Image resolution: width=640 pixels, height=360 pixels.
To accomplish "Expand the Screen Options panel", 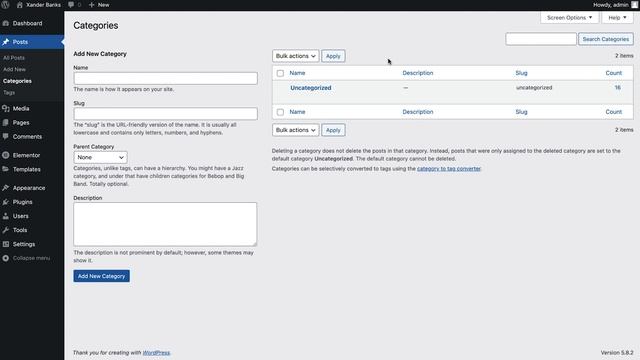I will 569,18.
